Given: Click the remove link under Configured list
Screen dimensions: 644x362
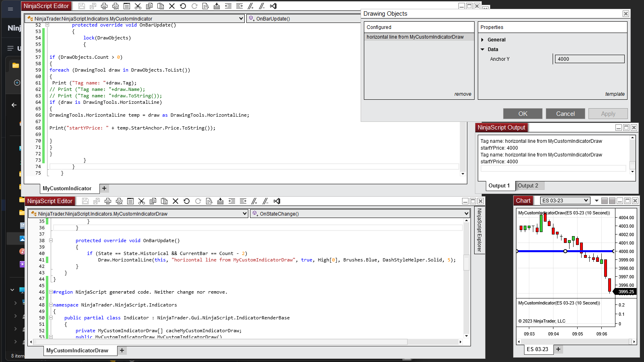Looking at the screenshot, I should [x=462, y=94].
